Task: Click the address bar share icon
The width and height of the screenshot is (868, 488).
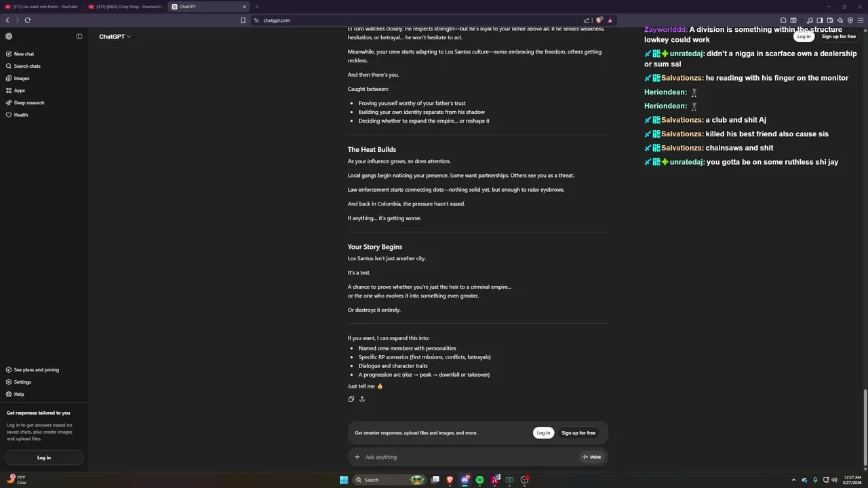Action: coord(587,20)
